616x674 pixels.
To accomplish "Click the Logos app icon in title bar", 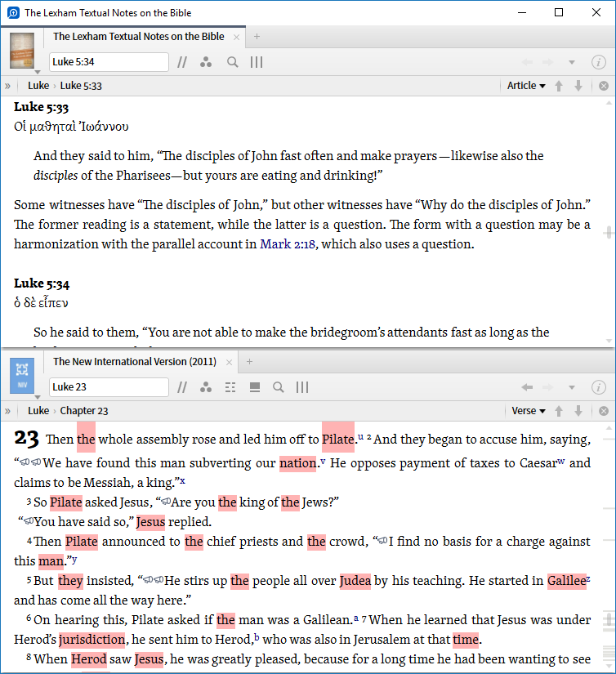I will click(13, 13).
